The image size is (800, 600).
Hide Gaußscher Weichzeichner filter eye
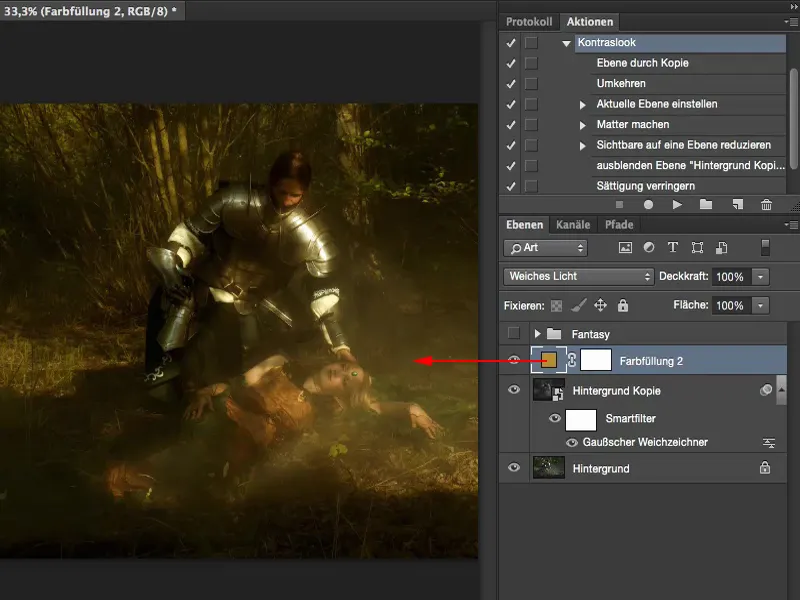tap(572, 443)
